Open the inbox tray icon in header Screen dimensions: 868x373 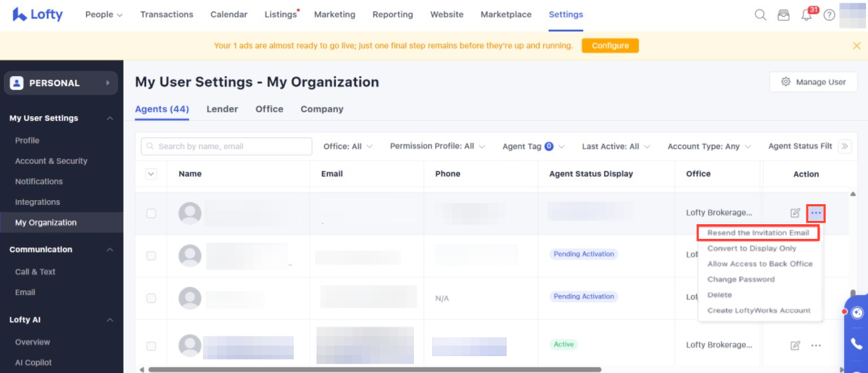pyautogui.click(x=783, y=15)
